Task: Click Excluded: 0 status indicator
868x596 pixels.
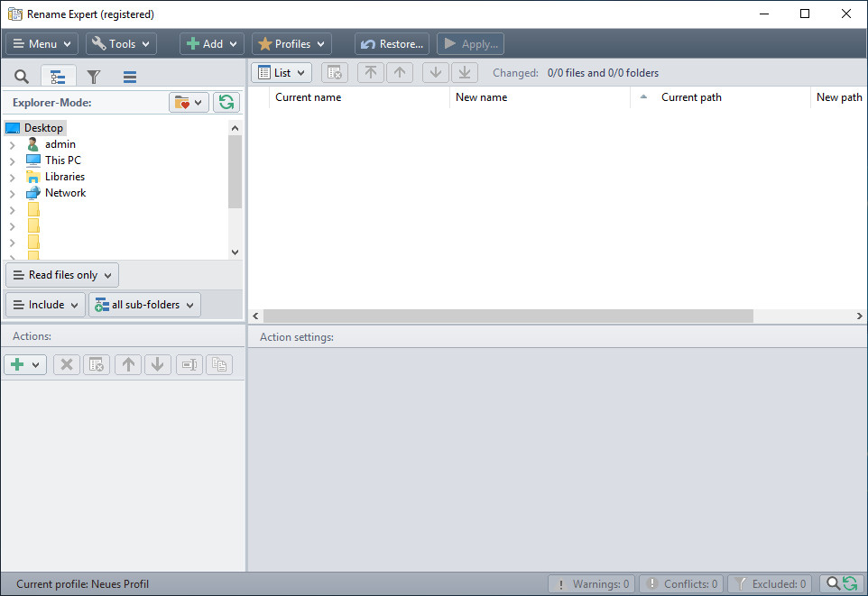Action: pos(770,583)
